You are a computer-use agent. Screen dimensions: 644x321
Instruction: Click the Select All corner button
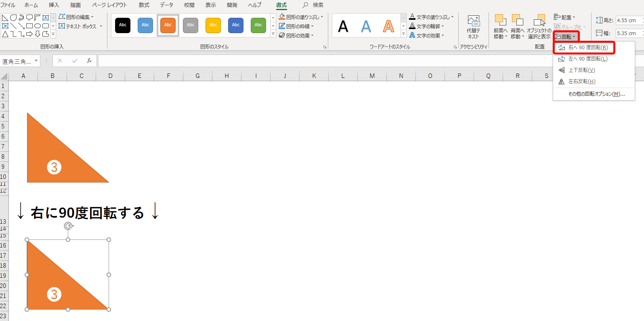pyautogui.click(x=4, y=76)
